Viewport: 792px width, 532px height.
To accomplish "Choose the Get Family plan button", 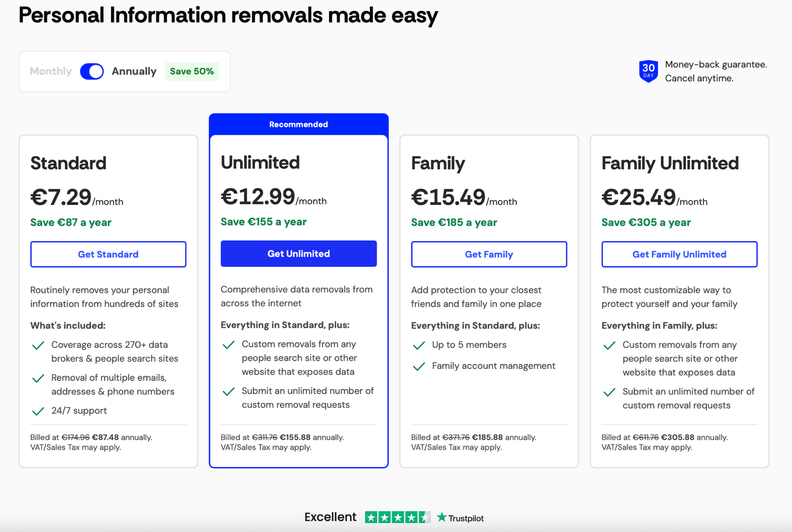I will point(489,254).
